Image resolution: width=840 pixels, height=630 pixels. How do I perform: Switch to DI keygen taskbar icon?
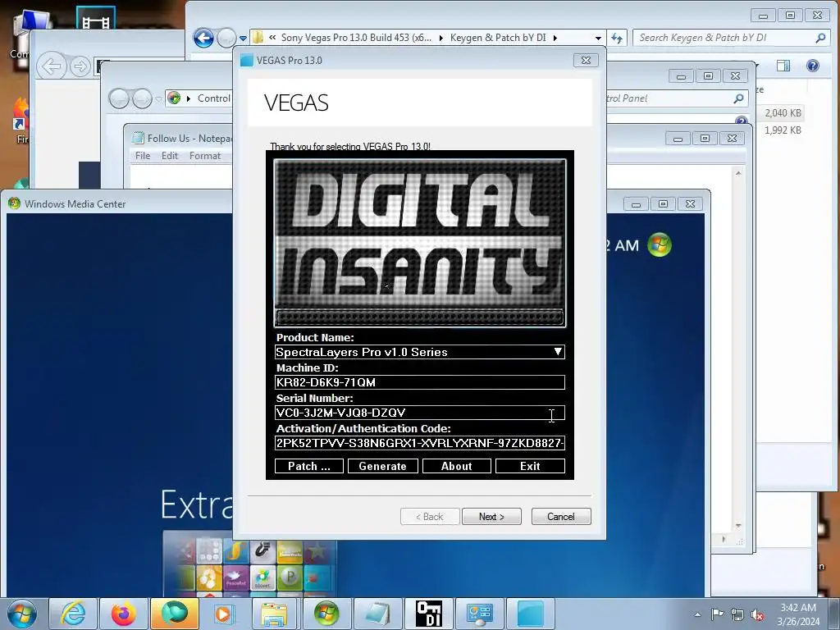pyautogui.click(x=428, y=614)
